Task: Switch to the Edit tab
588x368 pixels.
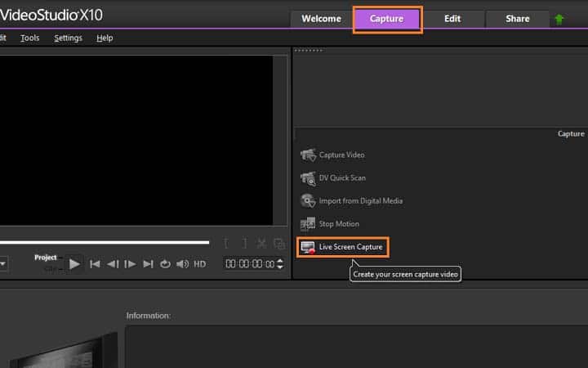Action: (452, 19)
